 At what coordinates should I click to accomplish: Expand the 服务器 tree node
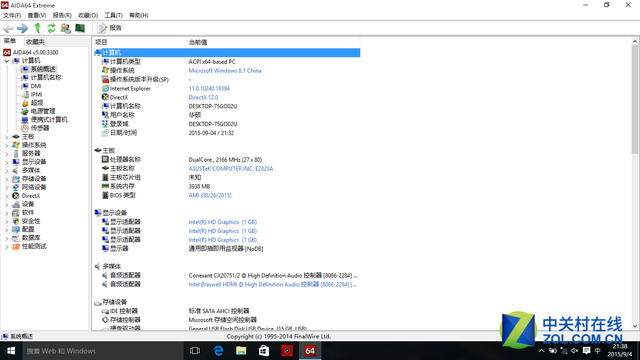(7, 153)
